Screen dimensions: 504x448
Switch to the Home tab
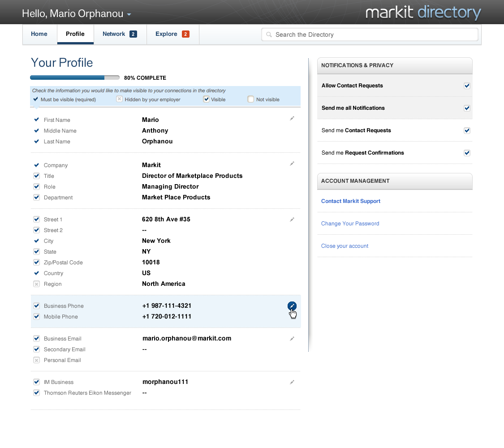pyautogui.click(x=39, y=34)
